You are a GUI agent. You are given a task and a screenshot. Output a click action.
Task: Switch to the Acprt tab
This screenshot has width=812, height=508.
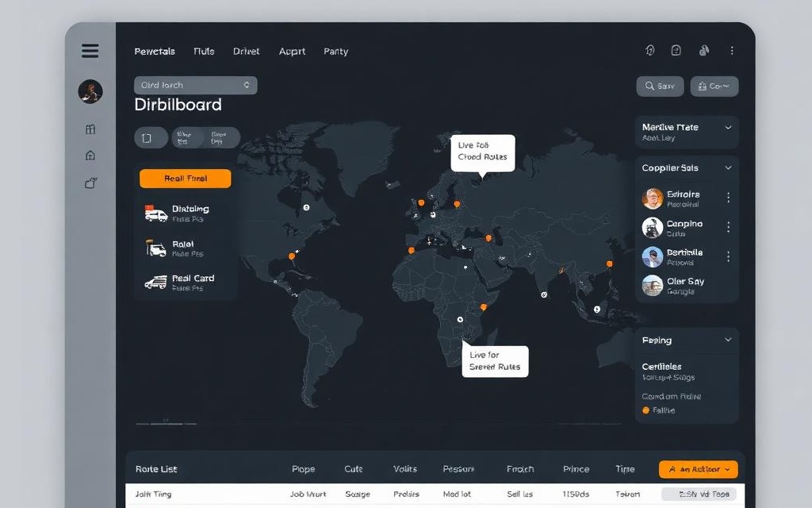(x=292, y=52)
